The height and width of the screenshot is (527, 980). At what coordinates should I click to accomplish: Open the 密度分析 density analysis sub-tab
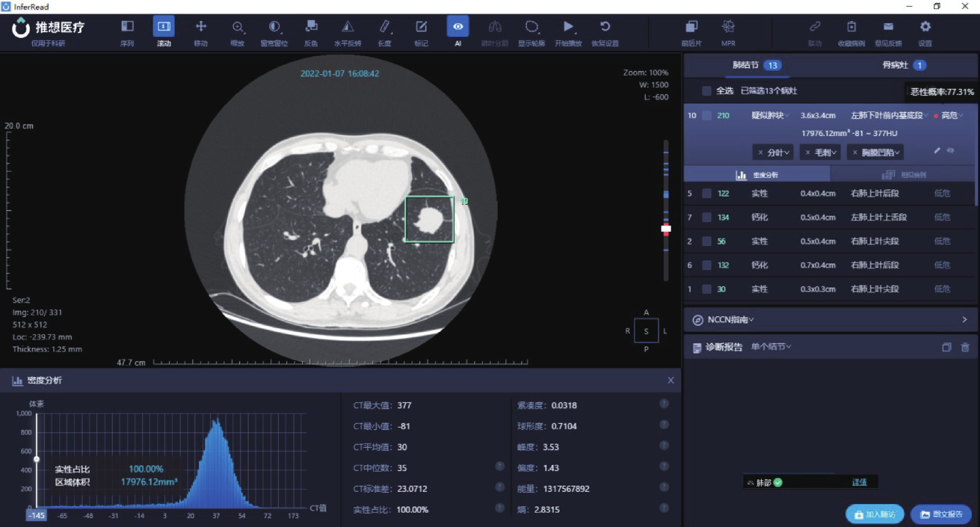[757, 175]
